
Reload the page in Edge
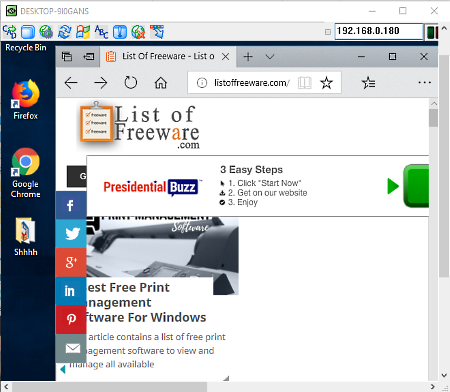tap(131, 83)
